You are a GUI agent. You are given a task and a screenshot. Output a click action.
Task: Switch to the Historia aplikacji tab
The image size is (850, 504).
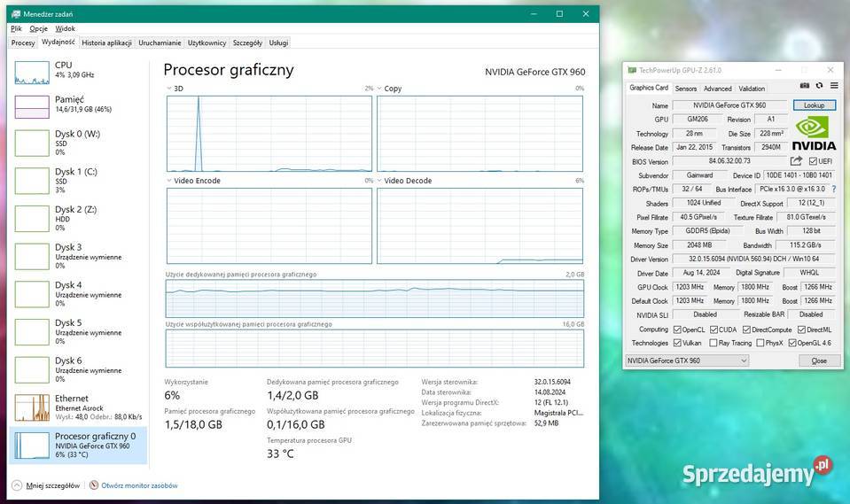106,43
